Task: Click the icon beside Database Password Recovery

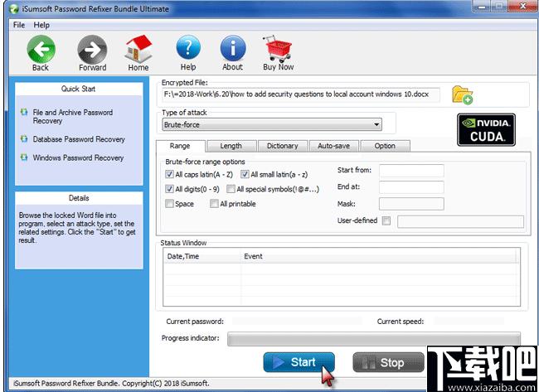Action: point(24,138)
